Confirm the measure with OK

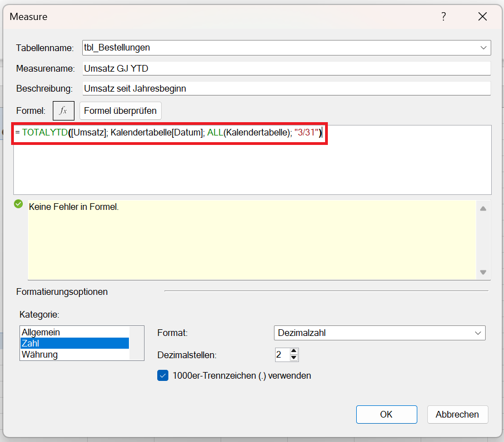386,414
